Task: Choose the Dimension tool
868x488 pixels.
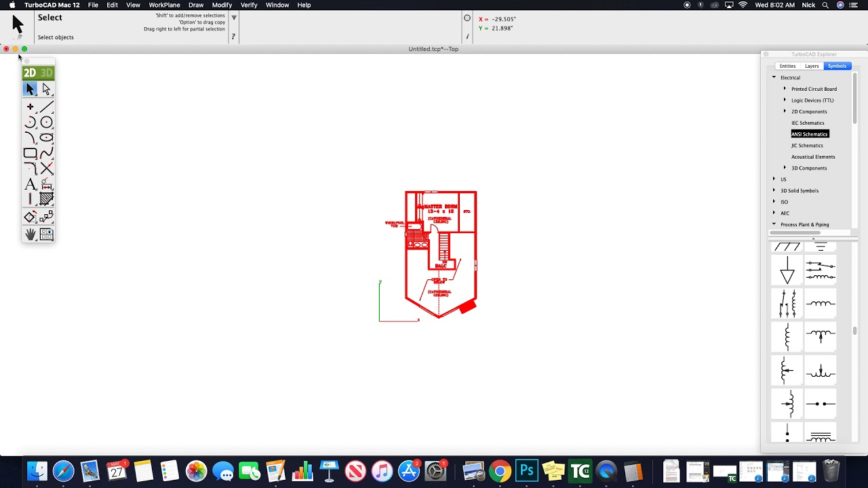Action: tap(46, 184)
